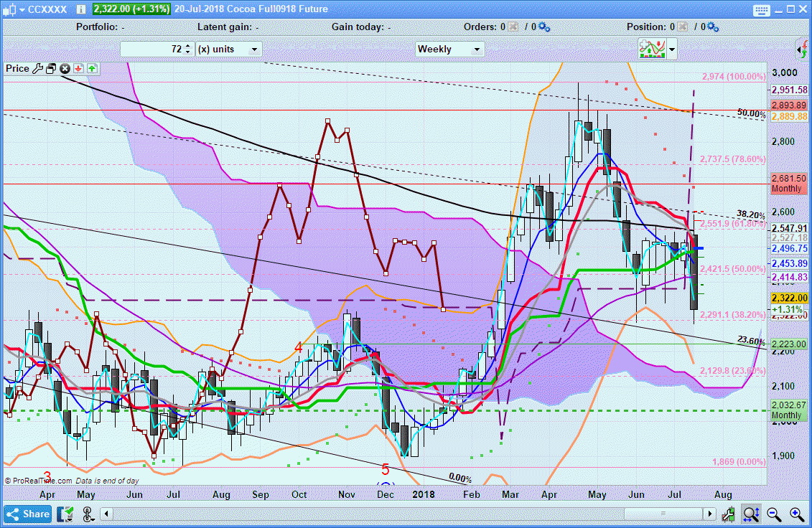The width and height of the screenshot is (812, 528).
Task: Increase the units quantity with up arrow
Action: click(x=189, y=46)
